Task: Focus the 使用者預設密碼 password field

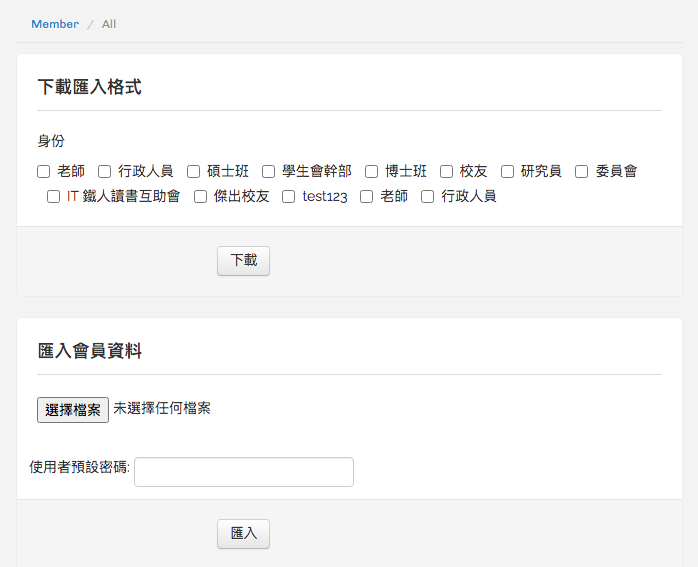Action: tap(243, 472)
